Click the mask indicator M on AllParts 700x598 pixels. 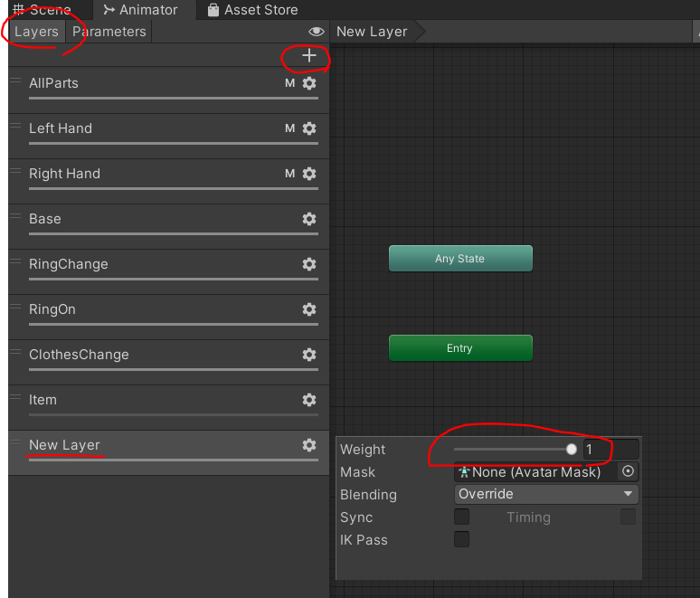(289, 83)
